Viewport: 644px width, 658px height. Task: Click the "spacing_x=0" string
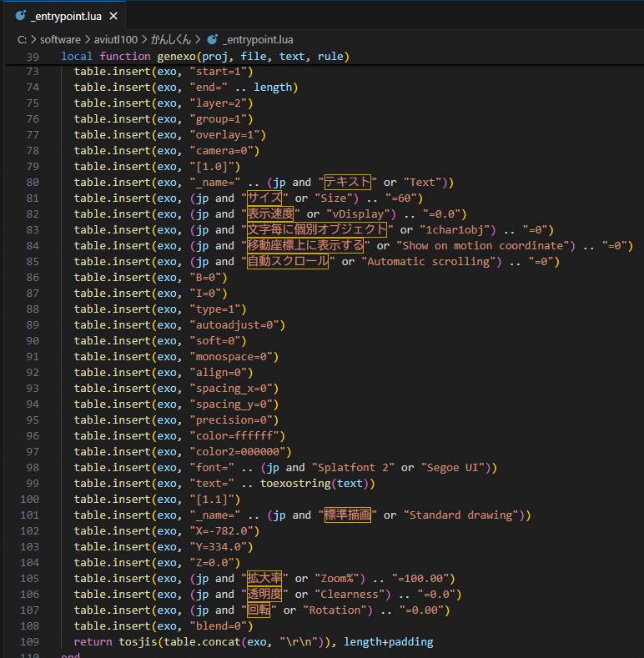tap(231, 389)
